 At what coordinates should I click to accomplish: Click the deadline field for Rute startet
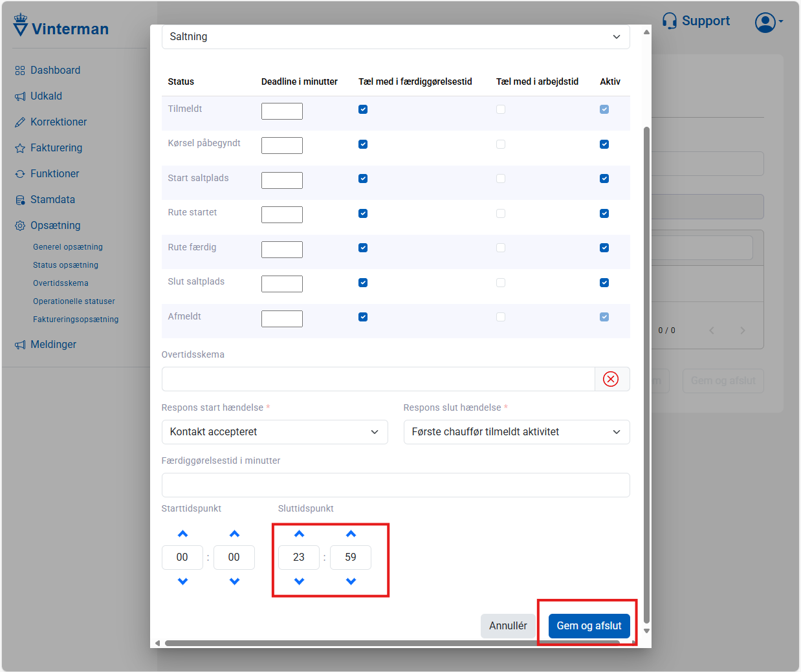282,215
